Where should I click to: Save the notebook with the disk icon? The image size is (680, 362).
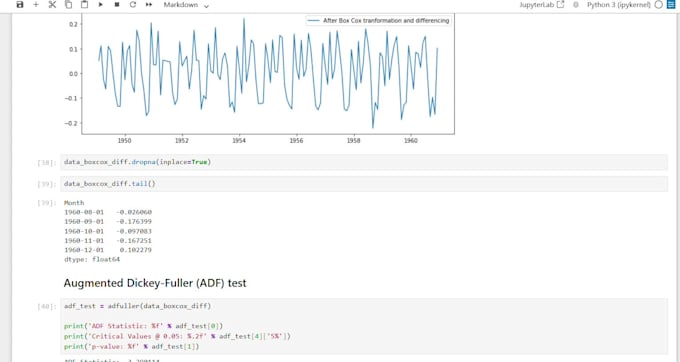[x=20, y=5]
